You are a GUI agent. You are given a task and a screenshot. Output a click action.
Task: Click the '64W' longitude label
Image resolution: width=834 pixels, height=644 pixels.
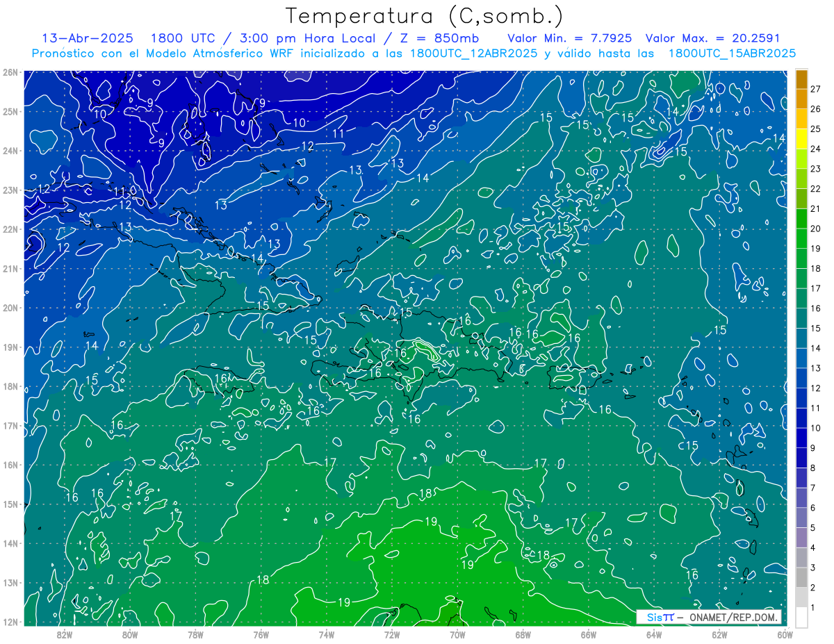click(654, 634)
